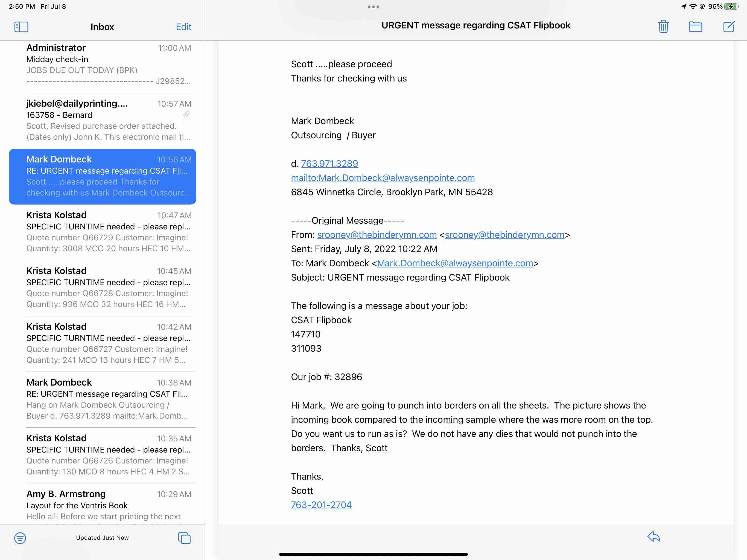Tap the Winnetka Circle address link

[x=392, y=192]
